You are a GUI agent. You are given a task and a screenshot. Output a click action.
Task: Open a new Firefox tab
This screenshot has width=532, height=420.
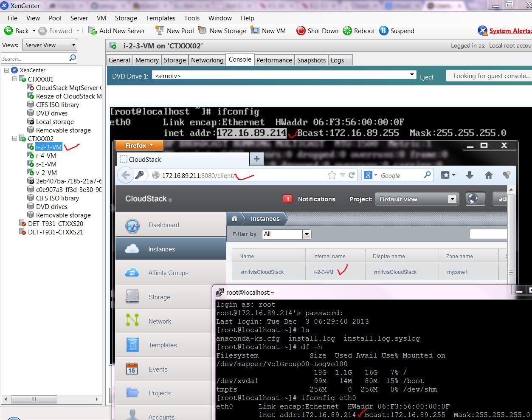click(256, 159)
